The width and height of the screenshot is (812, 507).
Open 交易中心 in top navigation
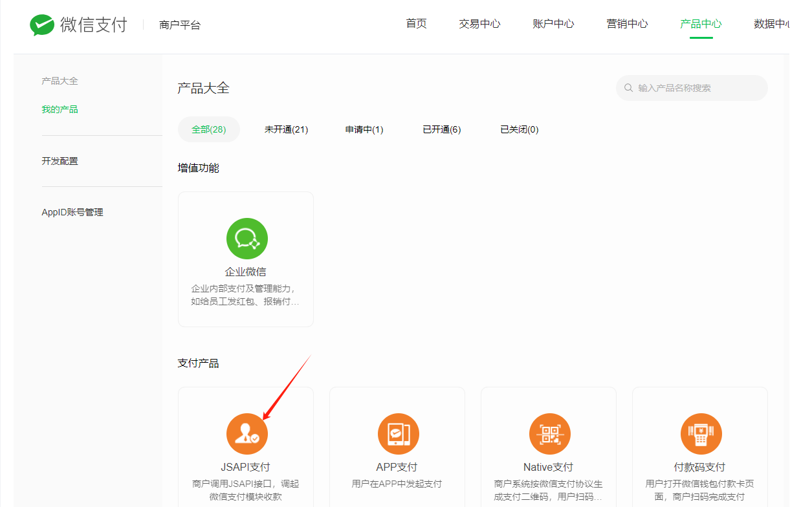pos(479,24)
